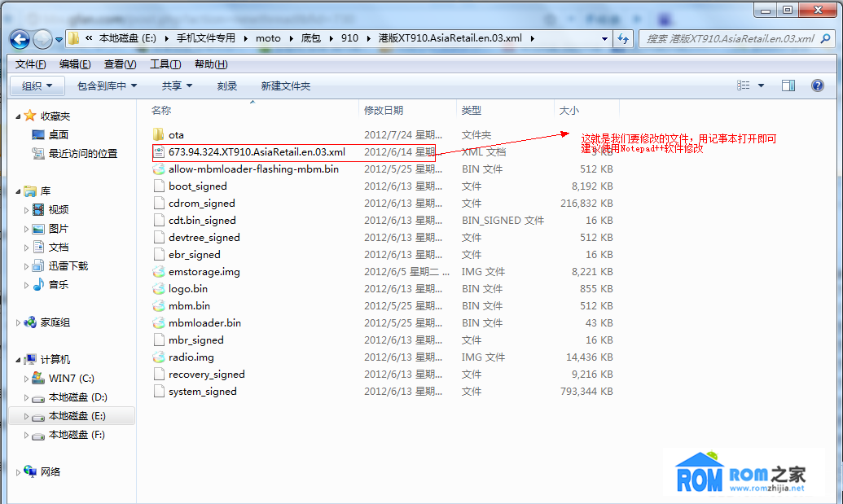Sort by the 类型 column header

coord(471,110)
